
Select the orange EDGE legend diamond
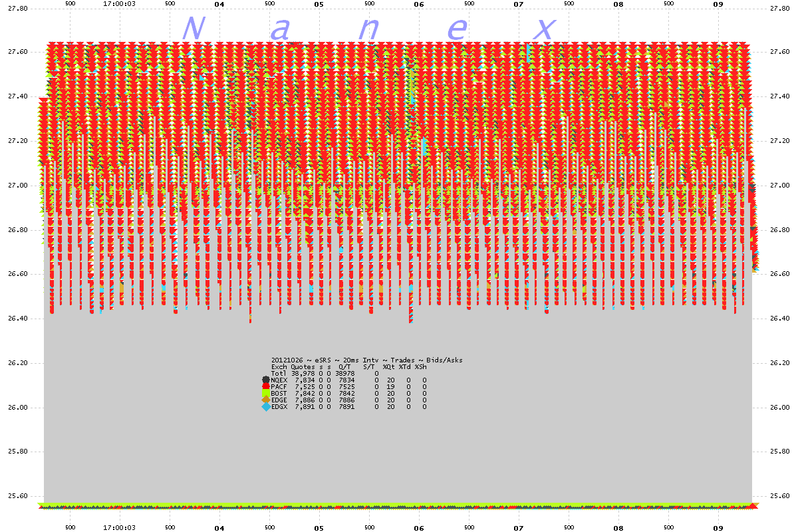[266, 400]
